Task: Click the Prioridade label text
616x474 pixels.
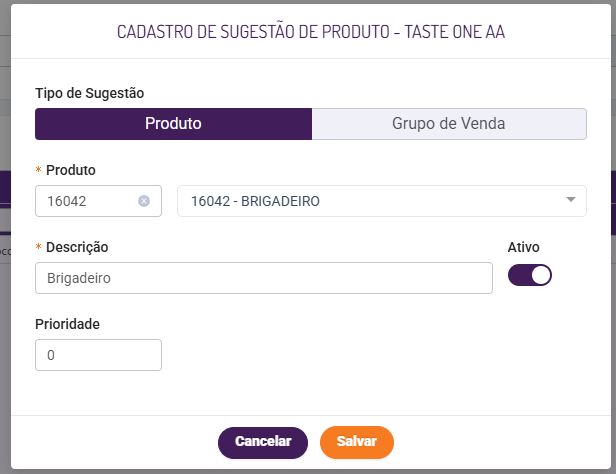Action: [x=67, y=324]
